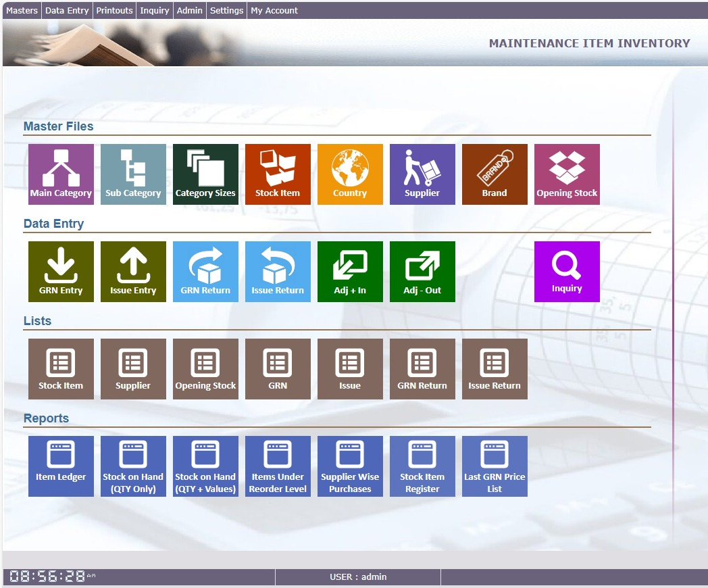Image resolution: width=708 pixels, height=588 pixels.
Task: Open Items Under Reorder Level report
Action: pyautogui.click(x=278, y=466)
